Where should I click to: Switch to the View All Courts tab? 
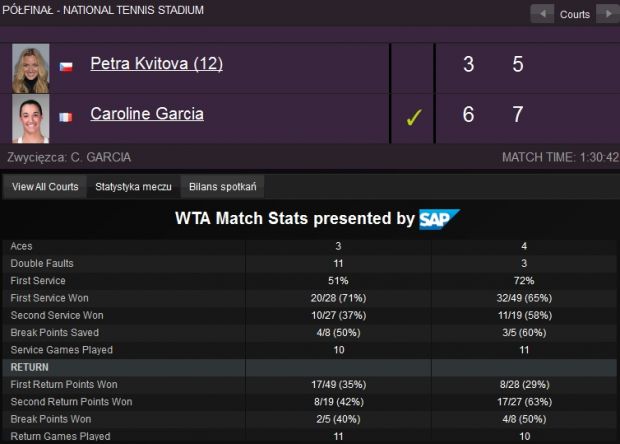tap(45, 187)
